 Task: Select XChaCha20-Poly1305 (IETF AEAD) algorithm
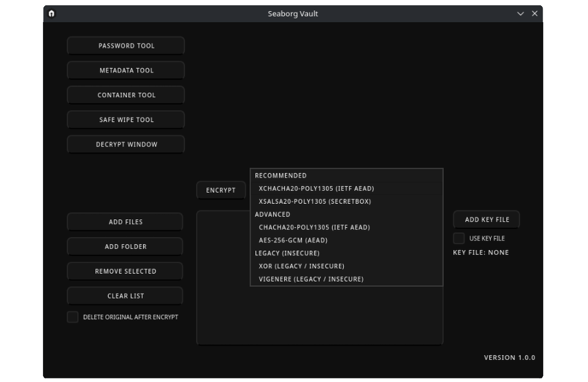click(346, 189)
